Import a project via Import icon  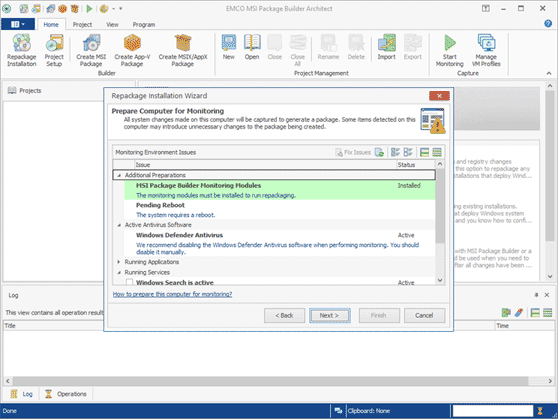[386, 47]
